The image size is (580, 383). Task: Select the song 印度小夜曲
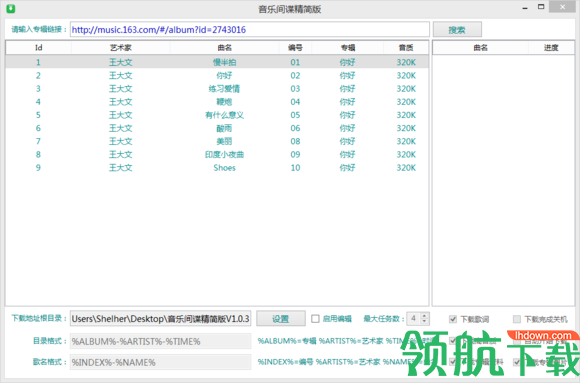pos(225,155)
